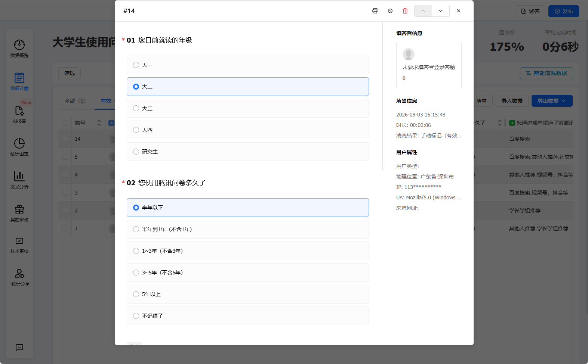Viewport: 588px width, 364px height.
Task: Click the 试答 button
Action: click(530, 11)
